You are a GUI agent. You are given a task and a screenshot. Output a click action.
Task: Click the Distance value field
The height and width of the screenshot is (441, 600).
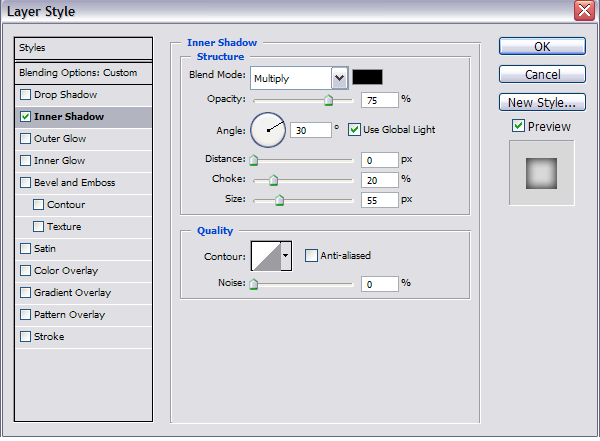380,160
